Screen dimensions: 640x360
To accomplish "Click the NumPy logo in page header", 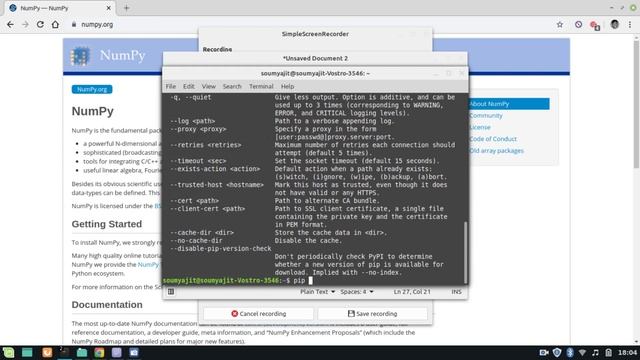I will 108,56.
